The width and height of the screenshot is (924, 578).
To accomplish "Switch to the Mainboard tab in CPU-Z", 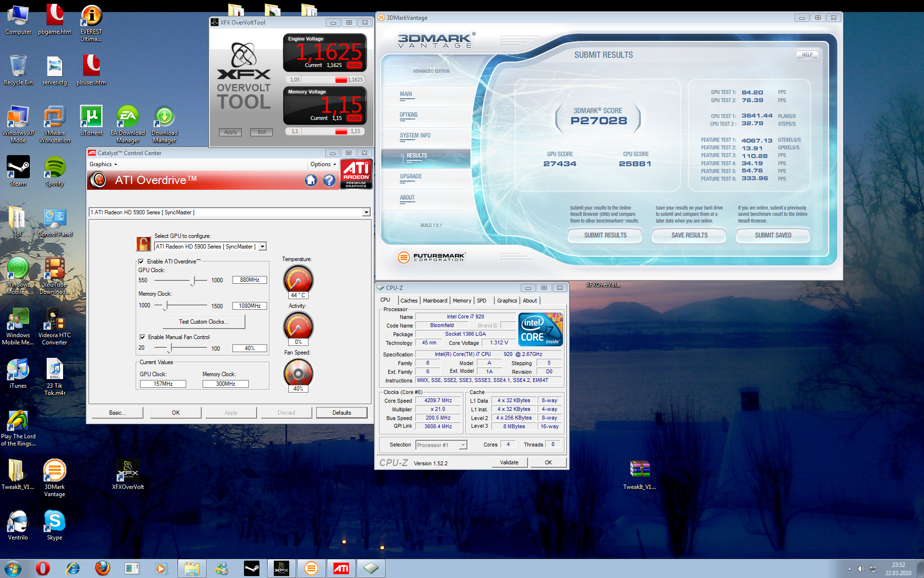I will [x=435, y=301].
